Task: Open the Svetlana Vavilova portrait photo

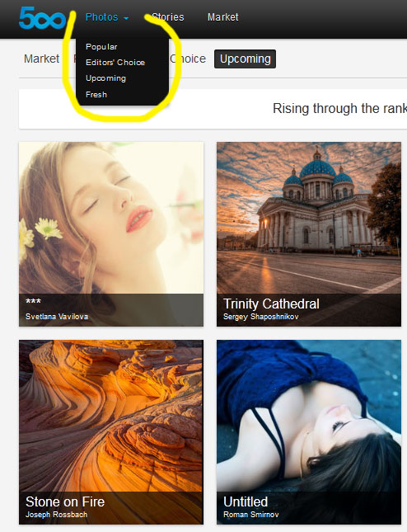Action: point(111,234)
